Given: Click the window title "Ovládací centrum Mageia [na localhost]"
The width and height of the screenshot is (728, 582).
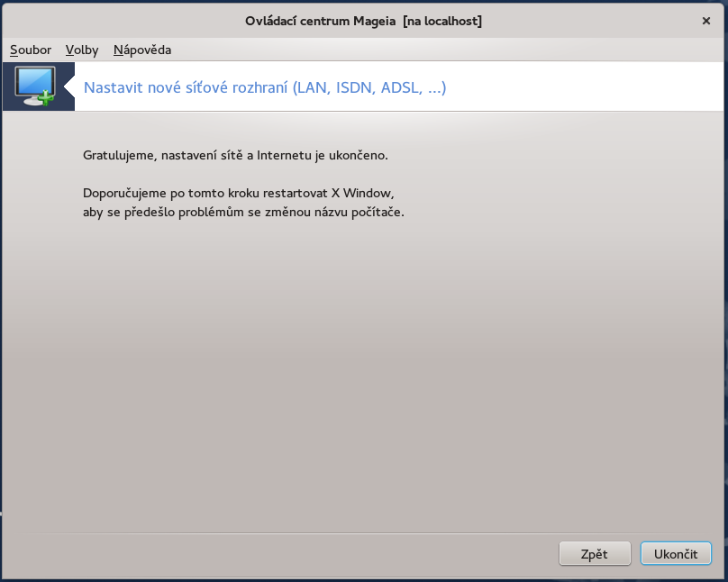Looking at the screenshot, I should click(363, 21).
